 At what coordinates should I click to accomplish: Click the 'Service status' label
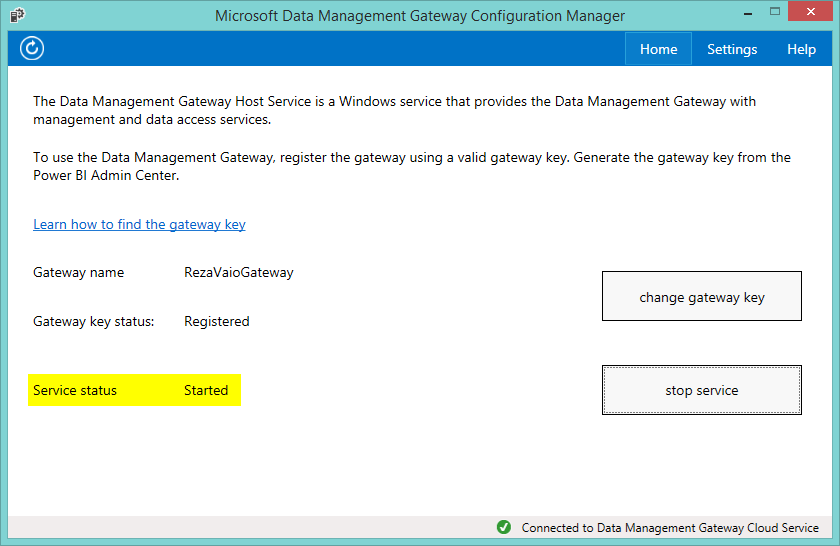pos(75,390)
